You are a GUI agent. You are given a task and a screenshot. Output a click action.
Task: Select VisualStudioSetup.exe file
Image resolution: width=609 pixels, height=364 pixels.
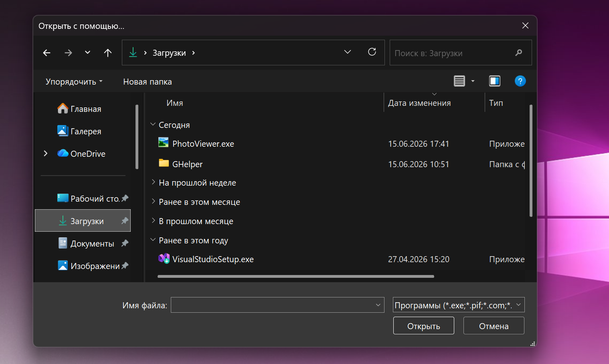[x=213, y=259]
